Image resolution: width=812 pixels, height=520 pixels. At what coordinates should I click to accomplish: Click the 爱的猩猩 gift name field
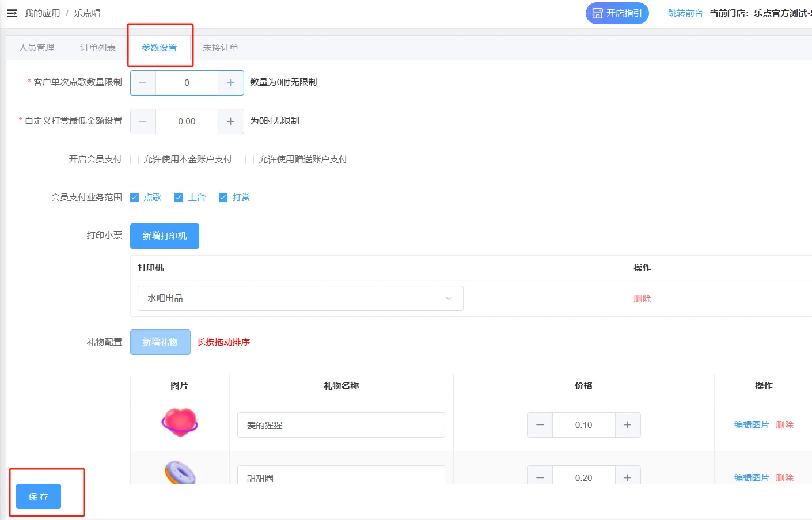coord(341,425)
